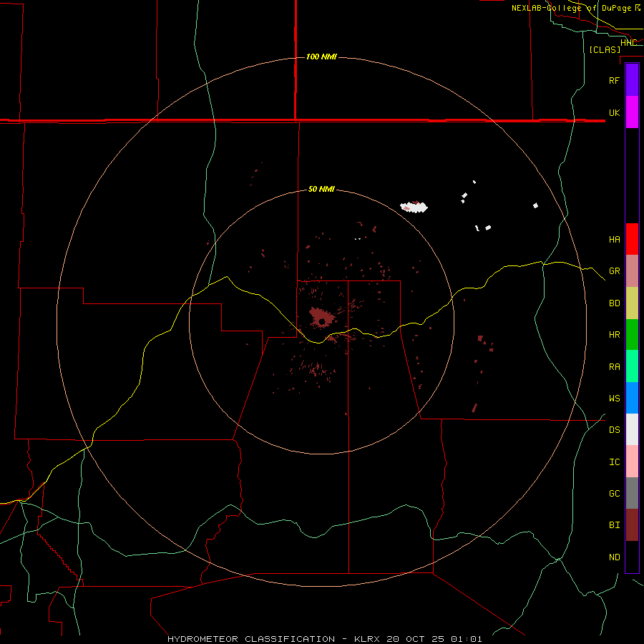
Task: Click the UK legend label
Action: pos(614,112)
